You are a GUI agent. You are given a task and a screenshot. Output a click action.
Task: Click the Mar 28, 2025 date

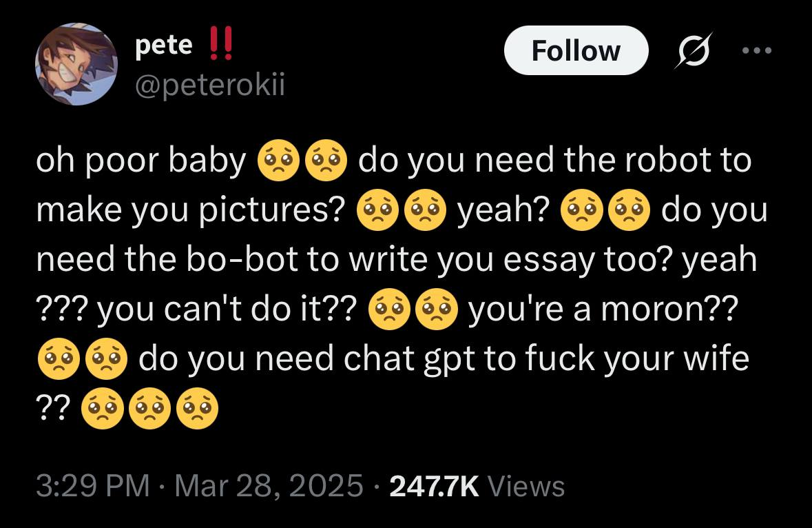[x=269, y=486]
